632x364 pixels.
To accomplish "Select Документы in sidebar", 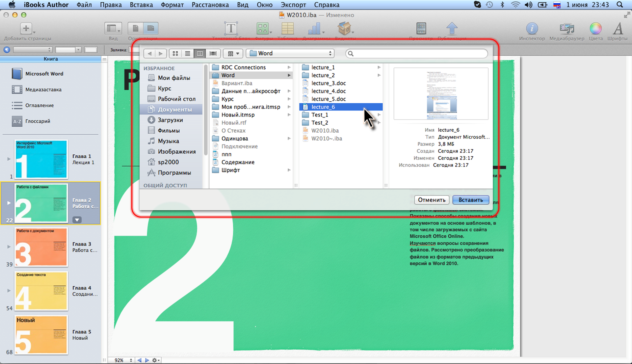I will click(x=171, y=109).
